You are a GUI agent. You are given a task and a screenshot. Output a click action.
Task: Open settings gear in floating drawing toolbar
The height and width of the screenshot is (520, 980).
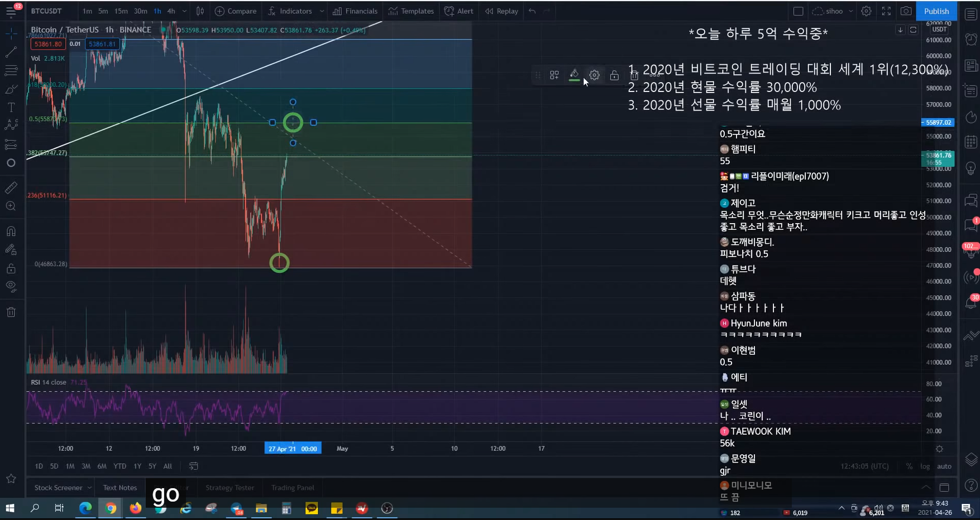tap(594, 75)
